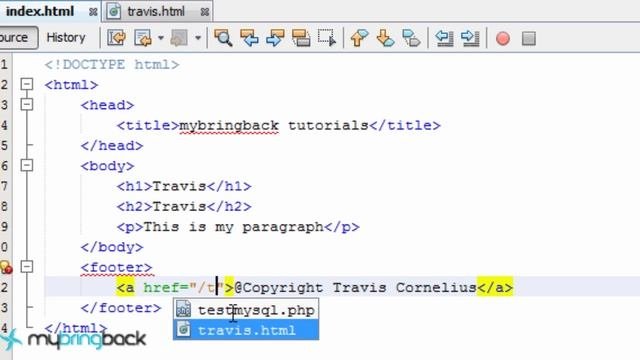This screenshot has width=640, height=360.
Task: Collapse the html tag fold
Action: (x=27, y=84)
